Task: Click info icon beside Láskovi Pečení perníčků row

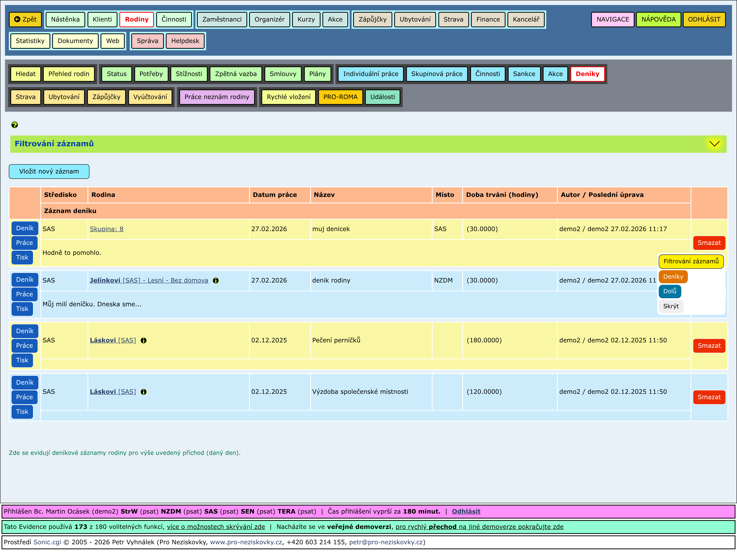Action: click(143, 340)
